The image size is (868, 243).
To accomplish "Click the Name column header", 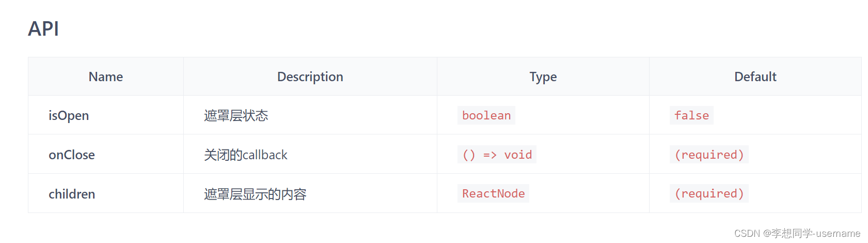I will 106,77.
